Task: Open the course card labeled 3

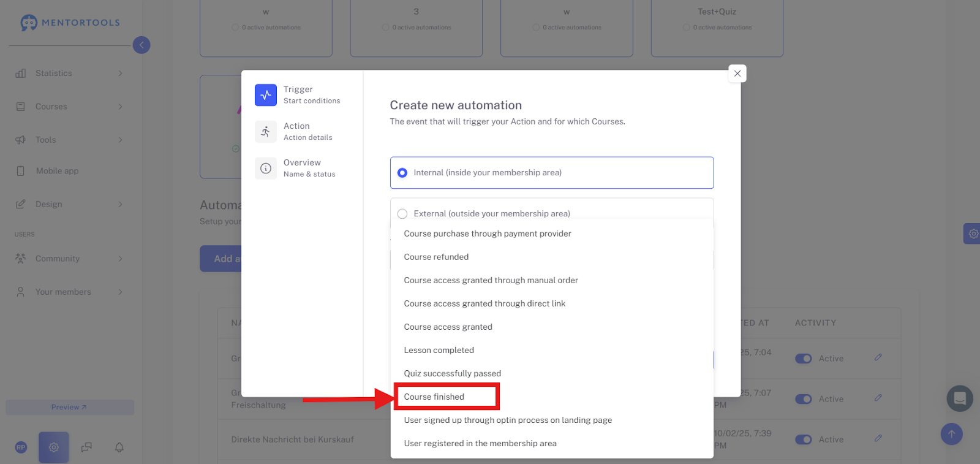Action: pyautogui.click(x=417, y=28)
